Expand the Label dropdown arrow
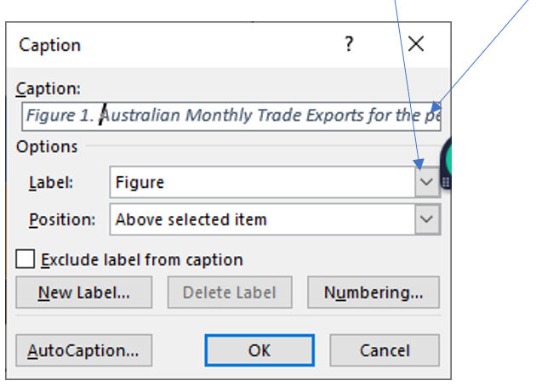The image size is (536, 392). click(x=428, y=183)
